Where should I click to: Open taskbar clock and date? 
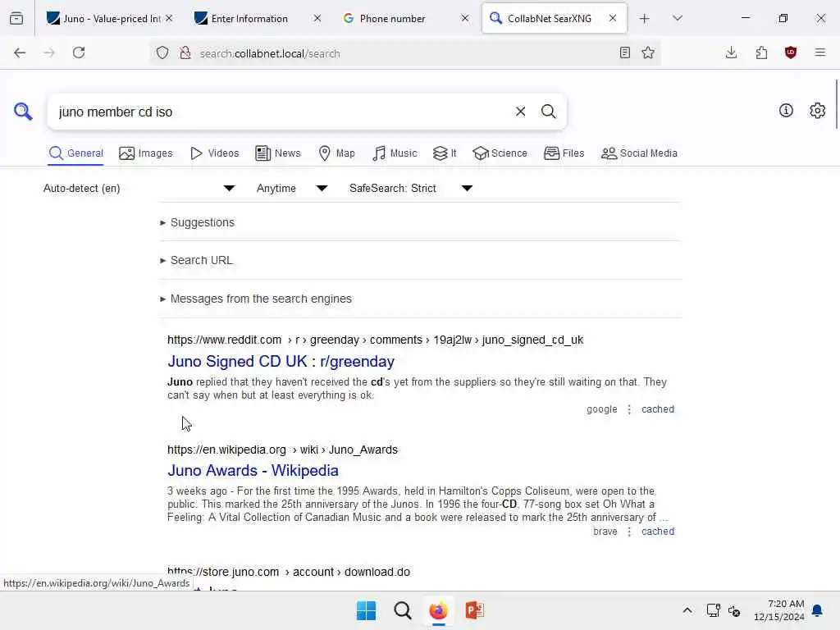point(779,610)
